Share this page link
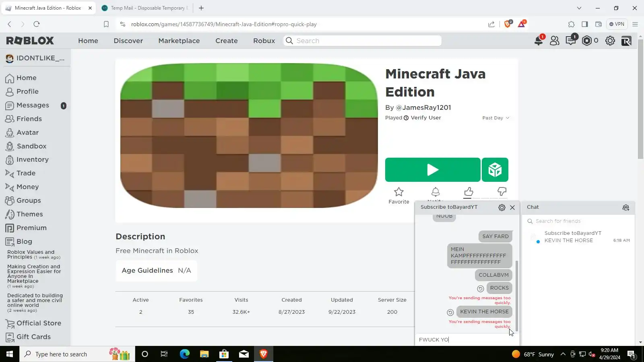 click(491, 24)
